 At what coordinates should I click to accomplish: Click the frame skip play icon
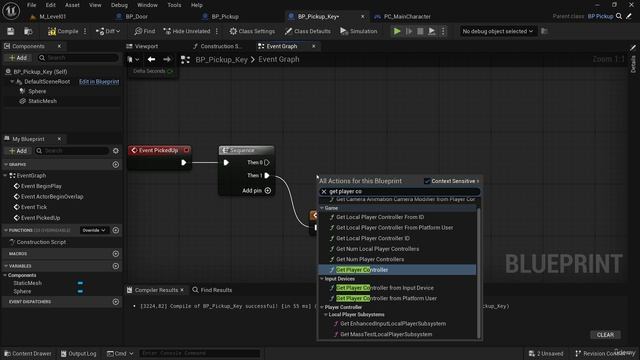(x=431, y=31)
